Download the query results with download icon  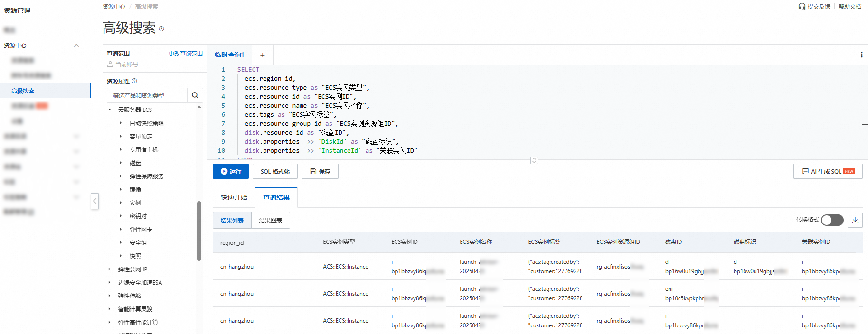pos(855,220)
